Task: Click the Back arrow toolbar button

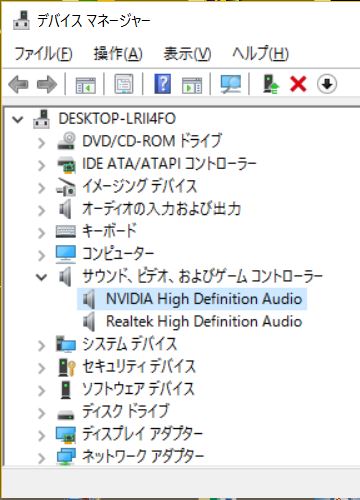Action: (18, 84)
